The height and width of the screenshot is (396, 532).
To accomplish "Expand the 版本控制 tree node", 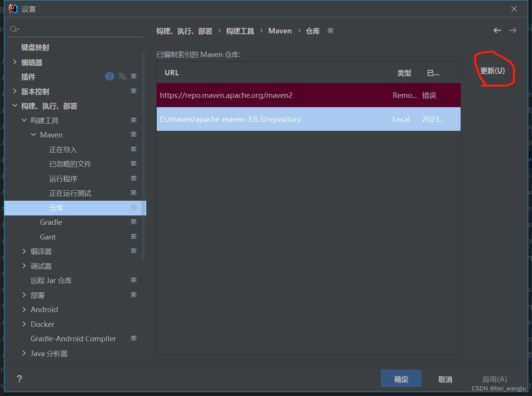I will pos(15,91).
